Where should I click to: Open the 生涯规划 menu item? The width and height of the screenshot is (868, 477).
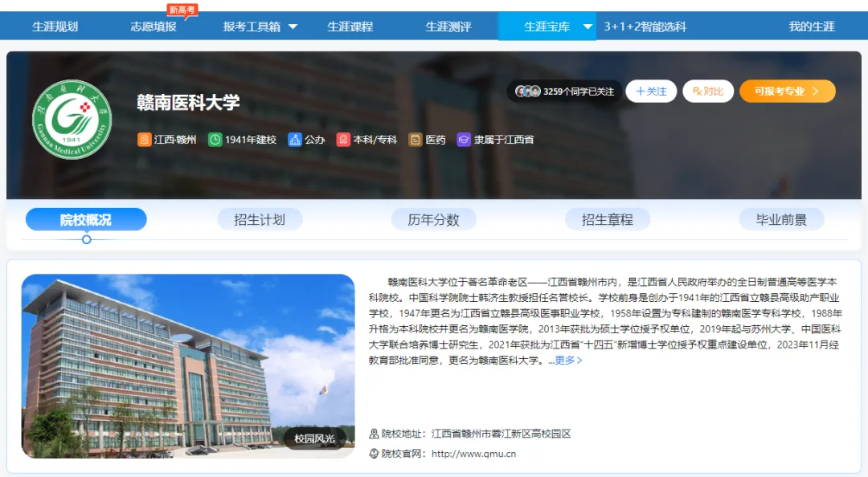click(55, 26)
